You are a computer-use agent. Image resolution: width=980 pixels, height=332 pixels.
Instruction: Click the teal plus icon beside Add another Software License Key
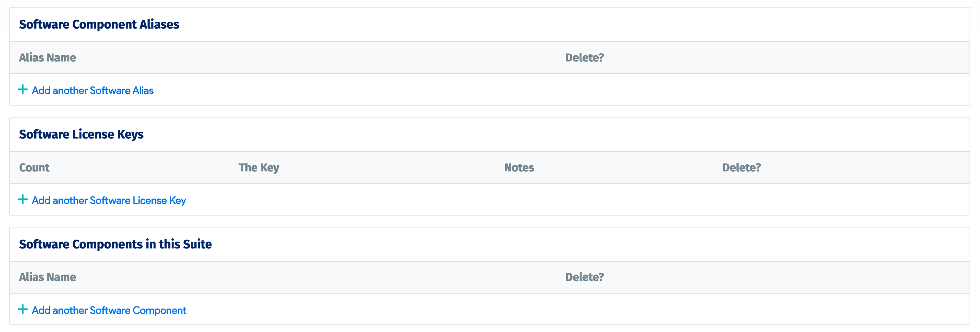[x=23, y=199]
